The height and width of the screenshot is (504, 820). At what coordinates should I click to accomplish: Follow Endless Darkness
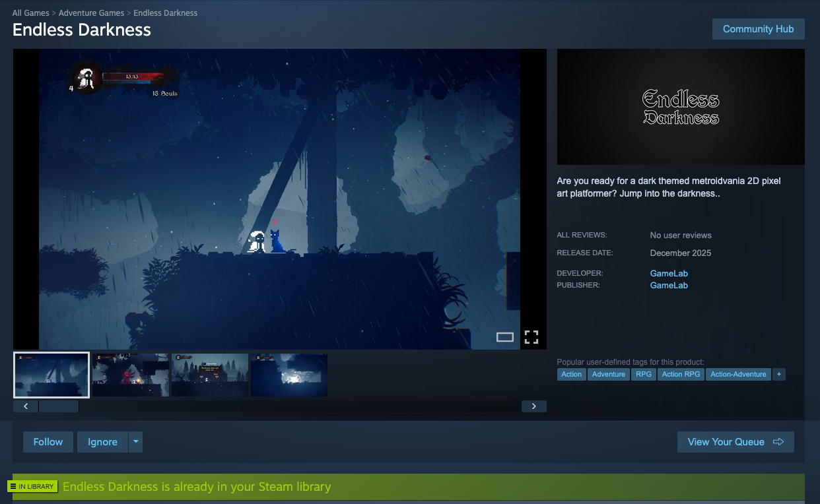click(48, 442)
